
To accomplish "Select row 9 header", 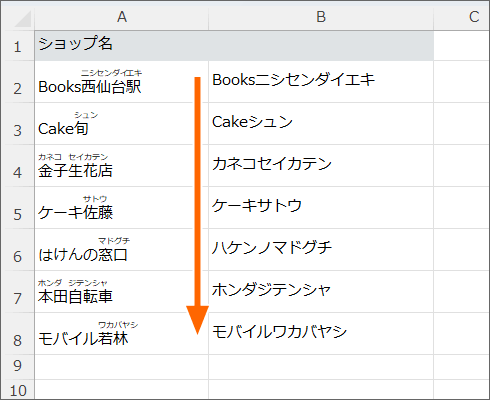I will [x=18, y=367].
